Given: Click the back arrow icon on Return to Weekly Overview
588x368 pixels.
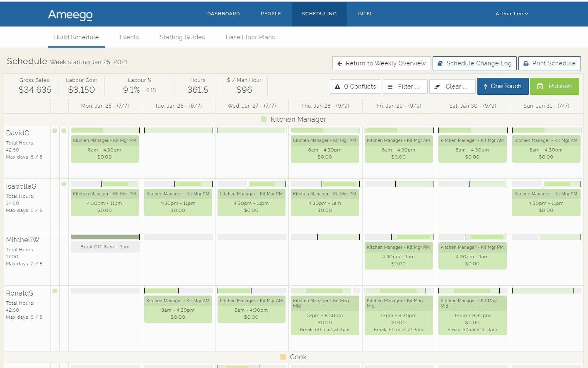Looking at the screenshot, I should pyautogui.click(x=340, y=64).
